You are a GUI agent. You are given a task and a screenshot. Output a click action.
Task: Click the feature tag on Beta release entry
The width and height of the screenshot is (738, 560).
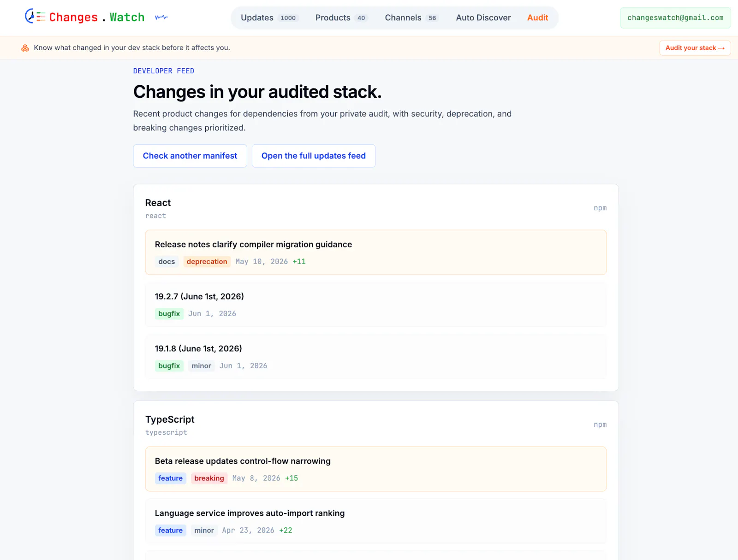coord(171,478)
